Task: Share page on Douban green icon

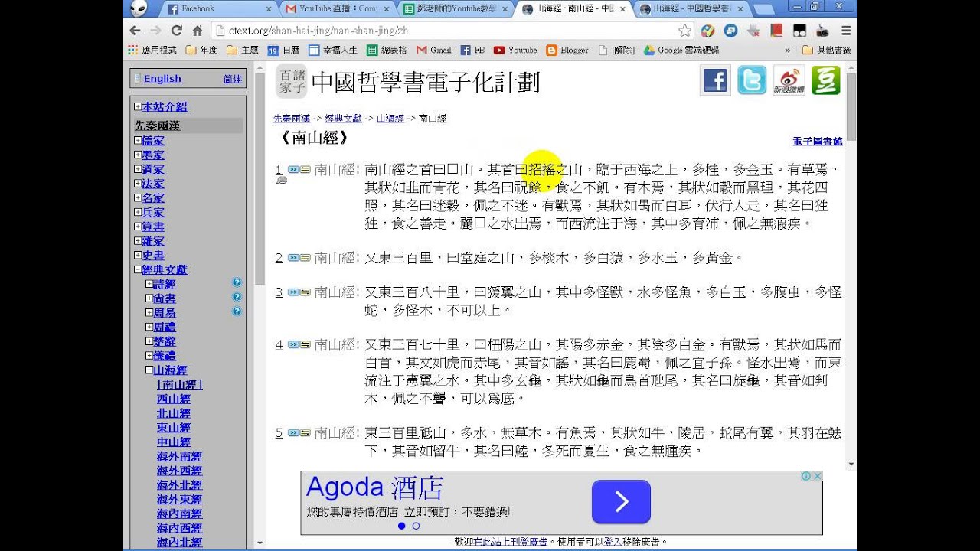Action: 826,80
